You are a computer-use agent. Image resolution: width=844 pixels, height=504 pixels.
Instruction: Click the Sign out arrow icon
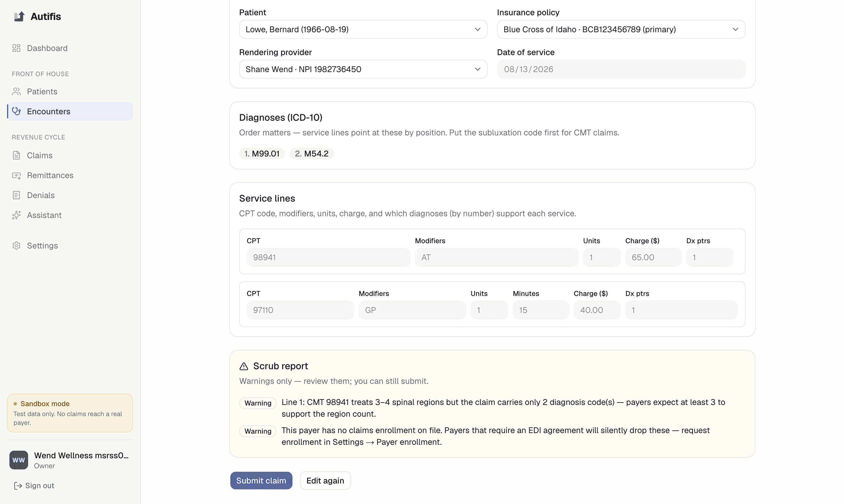18,486
